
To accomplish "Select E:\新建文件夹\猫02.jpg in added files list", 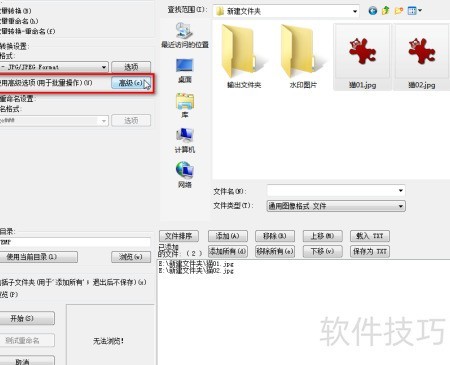I will pyautogui.click(x=196, y=271).
